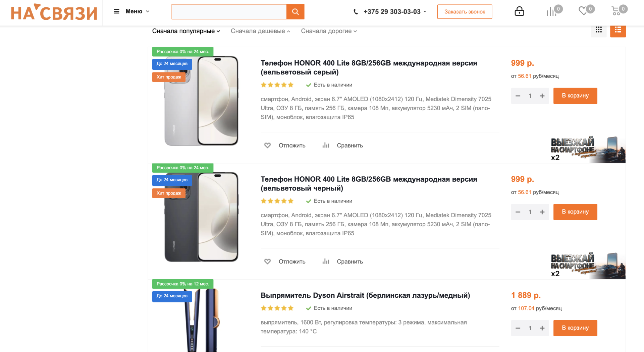This screenshot has height=352, width=644.
Task: Select the Сначала дорогие sorting tab
Action: coord(328,31)
